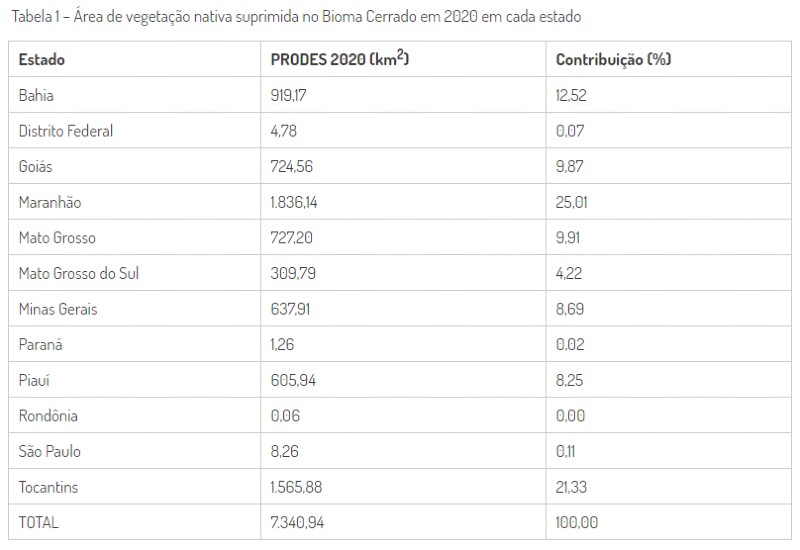Select Minas Gerais value 637,91
The image size is (800, 550).
290,309
